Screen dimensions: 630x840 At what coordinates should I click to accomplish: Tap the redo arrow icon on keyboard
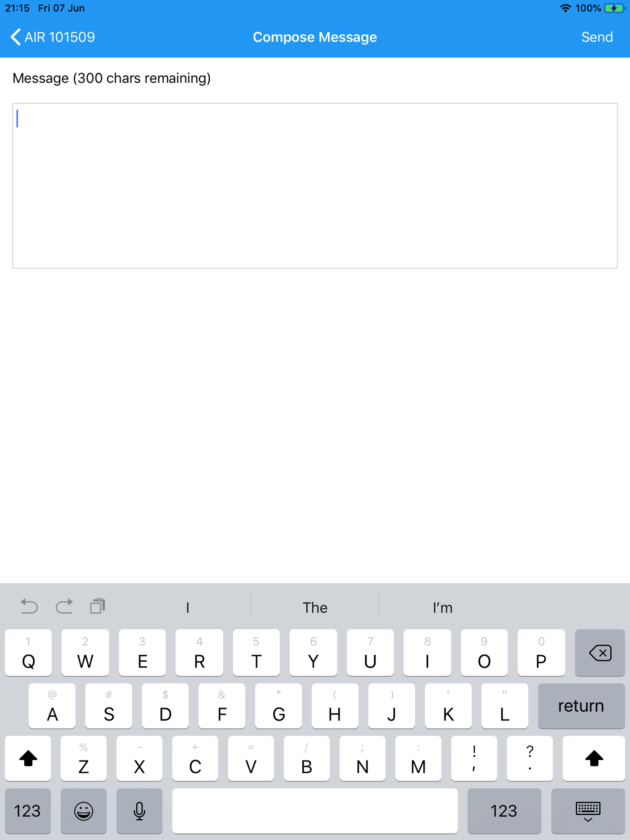64,606
